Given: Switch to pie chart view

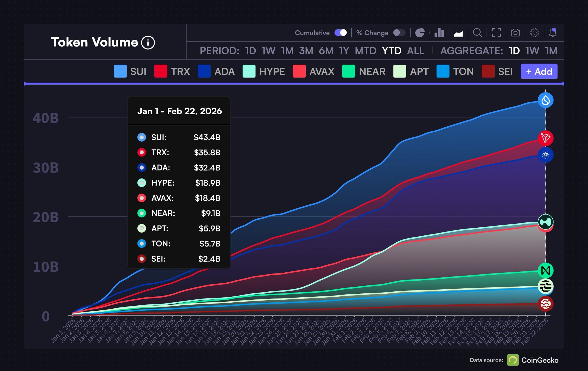Looking at the screenshot, I should click(420, 33).
